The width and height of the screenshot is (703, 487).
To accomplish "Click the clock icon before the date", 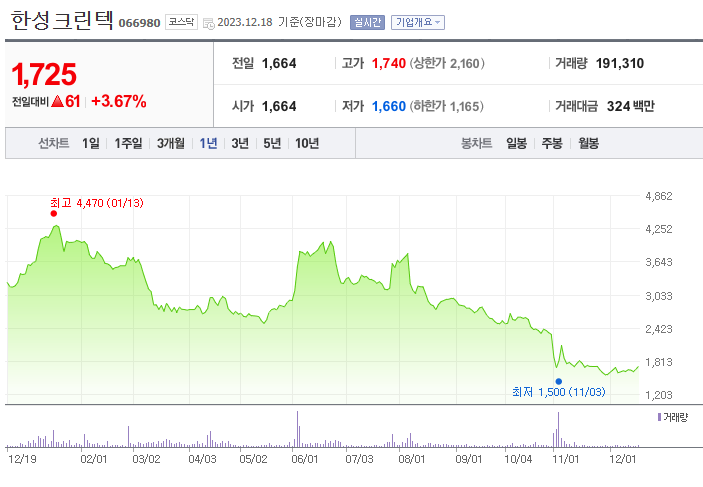I will coord(208,23).
